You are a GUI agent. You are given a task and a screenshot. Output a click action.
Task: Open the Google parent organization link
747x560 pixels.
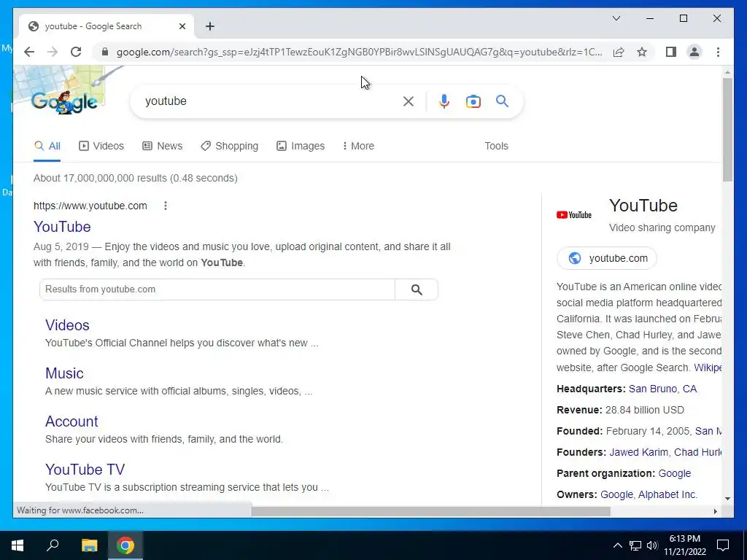coord(674,473)
